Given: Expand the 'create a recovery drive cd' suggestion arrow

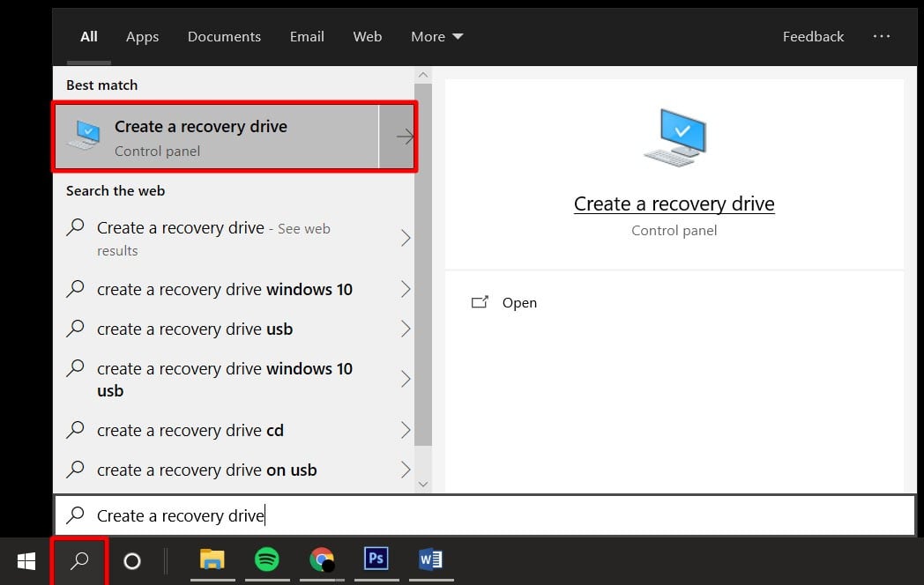Looking at the screenshot, I should (406, 431).
